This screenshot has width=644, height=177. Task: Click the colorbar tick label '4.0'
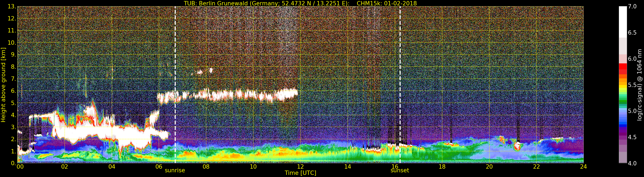coord(632,163)
